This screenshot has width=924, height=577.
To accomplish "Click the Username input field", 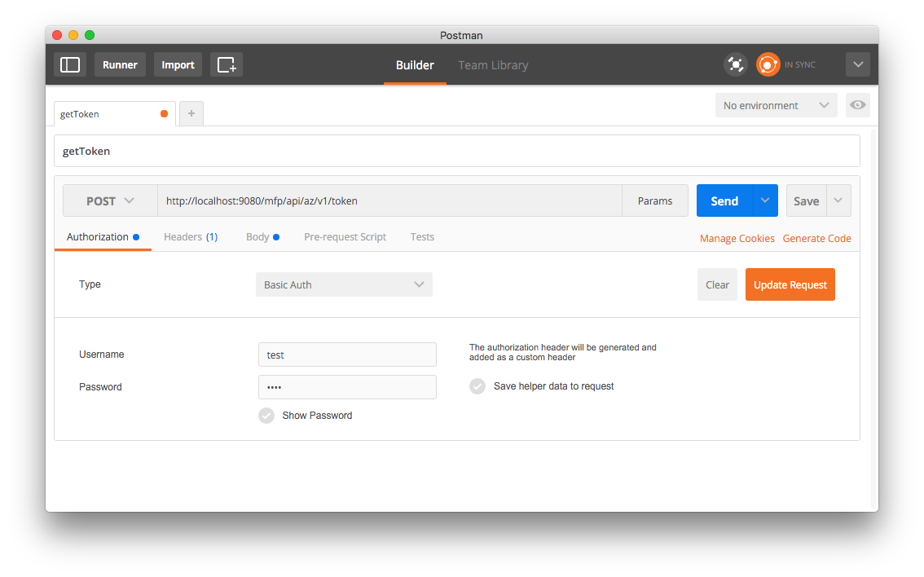I will click(x=347, y=355).
